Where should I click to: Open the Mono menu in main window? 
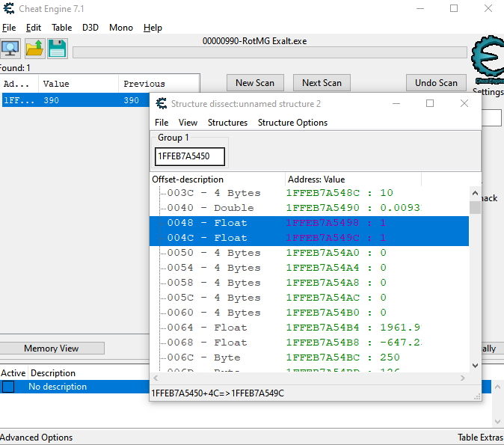[120, 28]
